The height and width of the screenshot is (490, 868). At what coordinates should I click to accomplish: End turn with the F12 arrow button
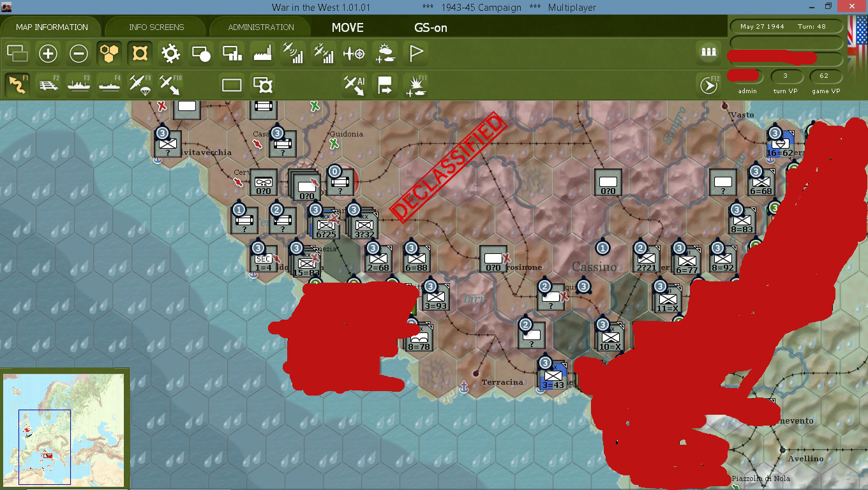pos(709,85)
